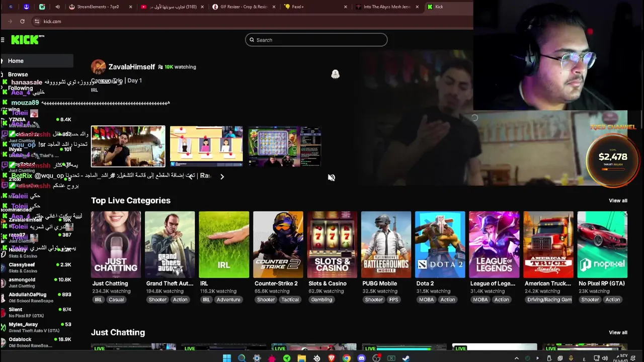Screen dimensions: 644x362
Task: Open File Explorer from taskbar
Action: 301,358
